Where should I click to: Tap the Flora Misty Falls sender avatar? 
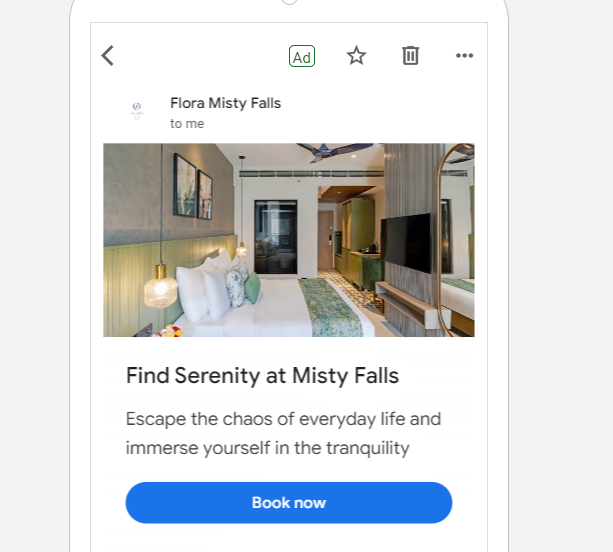click(x=137, y=111)
